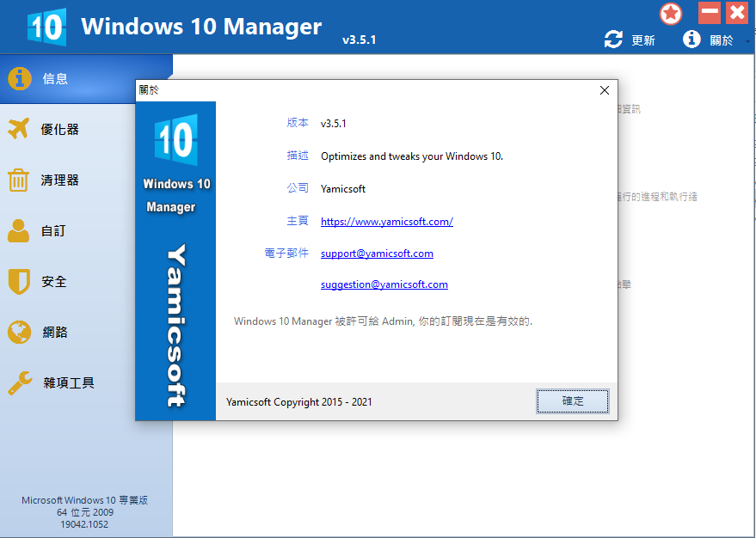Close the Windows 10 Manager main window
Image resolution: width=756 pixels, height=538 pixels.
click(737, 13)
